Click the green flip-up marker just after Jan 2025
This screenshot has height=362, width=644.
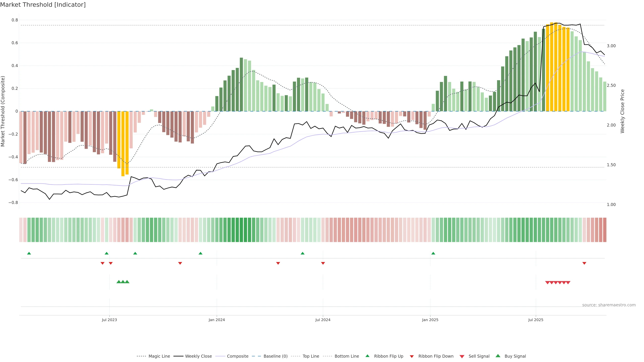[433, 253]
